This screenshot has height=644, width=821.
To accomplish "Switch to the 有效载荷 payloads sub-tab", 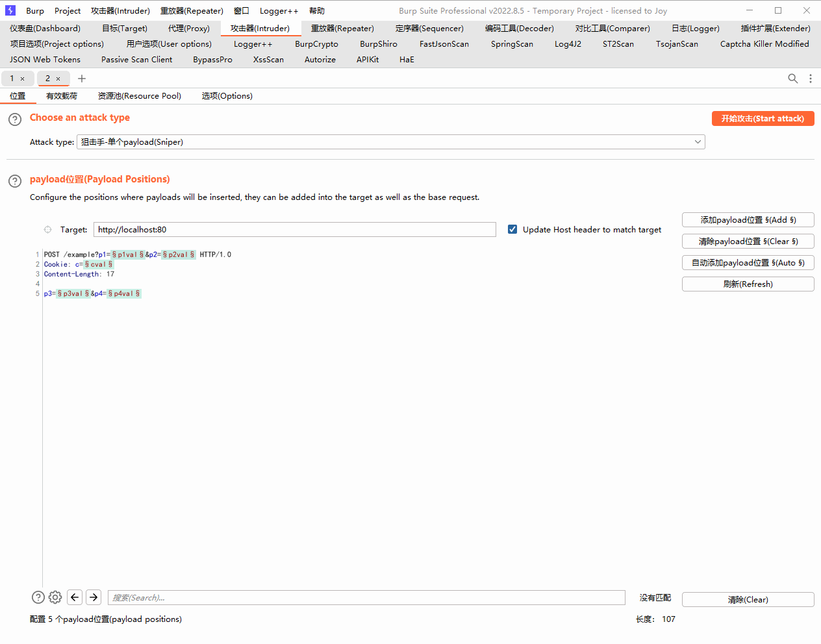I will (x=62, y=96).
